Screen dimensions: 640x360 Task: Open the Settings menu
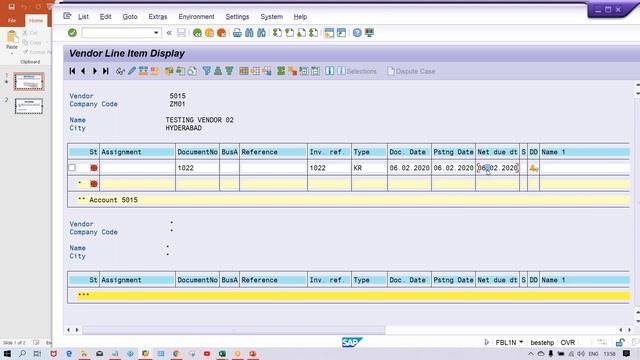coord(237,17)
